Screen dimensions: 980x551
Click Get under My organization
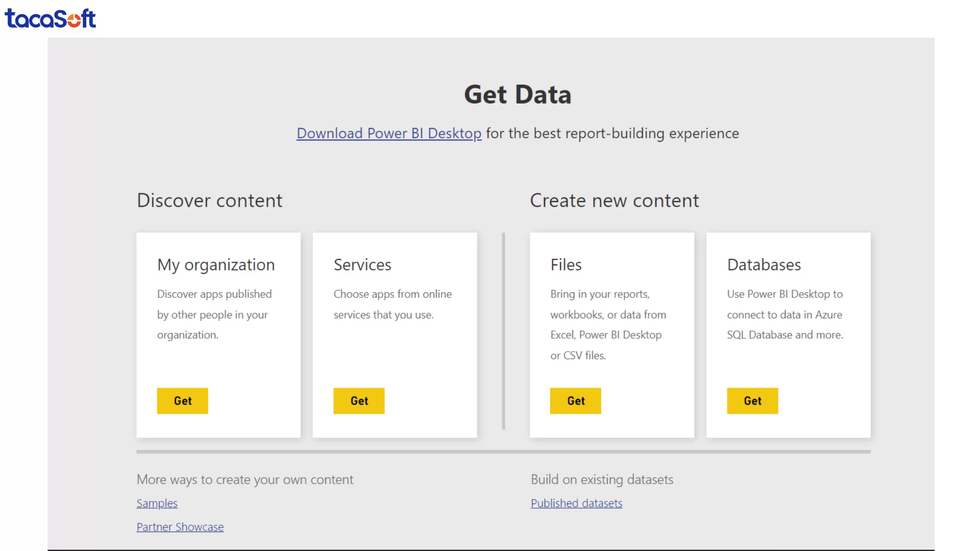click(x=182, y=400)
